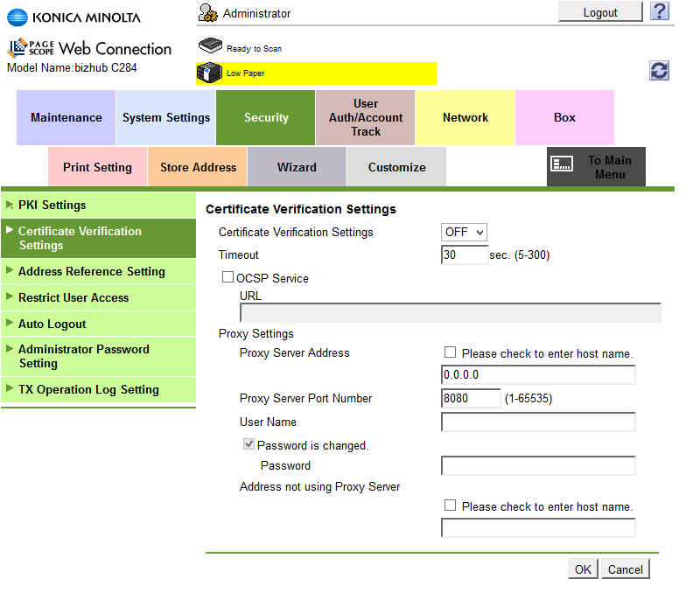
Task: Check host name box for Address not using Proxy
Action: [450, 506]
